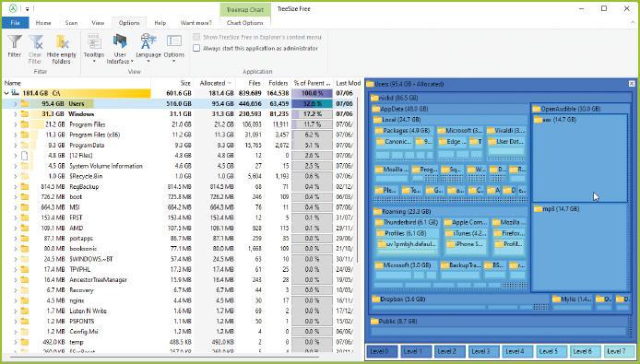Close the treemap chart panel
This screenshot has height=364, width=640.
pyautogui.click(x=632, y=84)
